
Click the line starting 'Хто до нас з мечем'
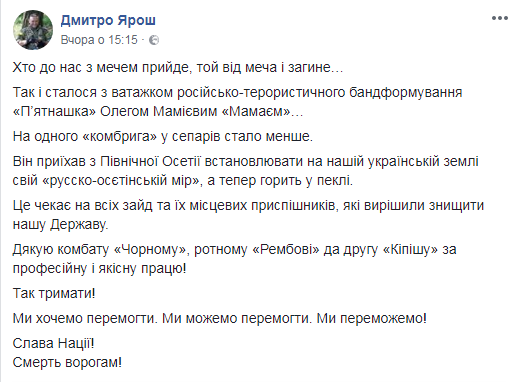(x=178, y=68)
